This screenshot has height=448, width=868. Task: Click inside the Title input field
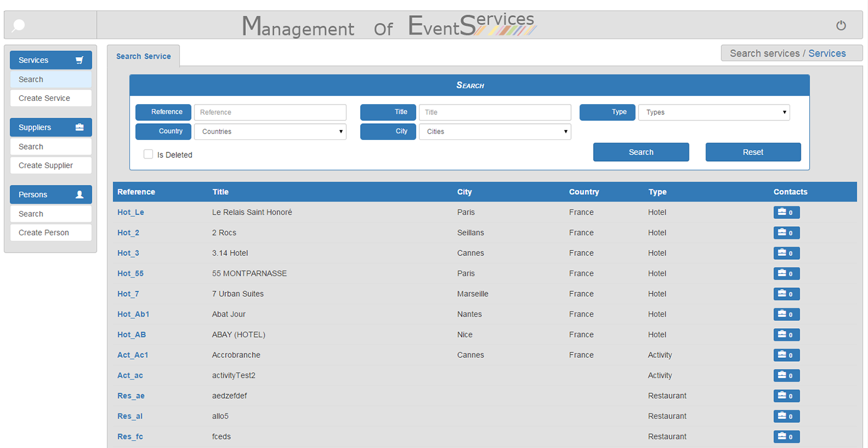495,112
